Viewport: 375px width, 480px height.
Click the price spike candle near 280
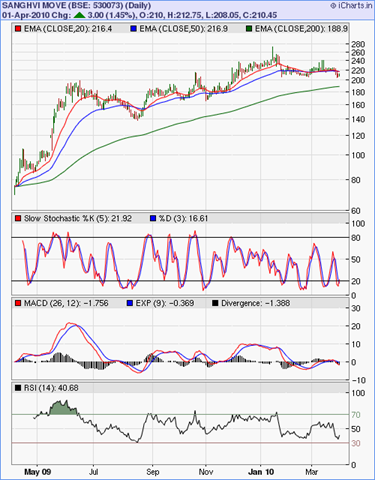pos(272,53)
